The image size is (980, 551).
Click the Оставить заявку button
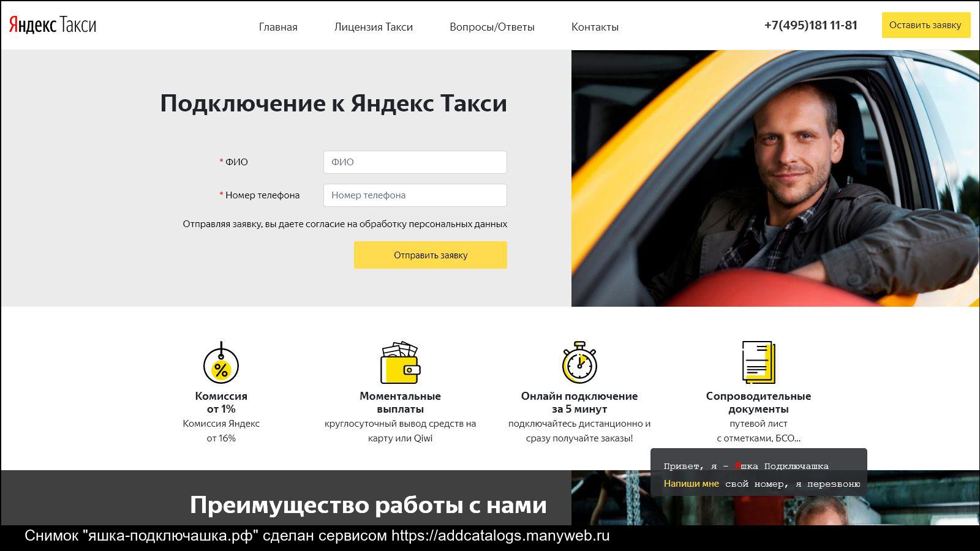(x=925, y=25)
